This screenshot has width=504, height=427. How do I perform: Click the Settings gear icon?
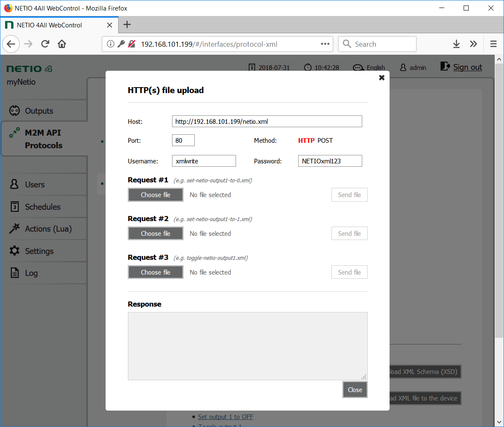(14, 250)
